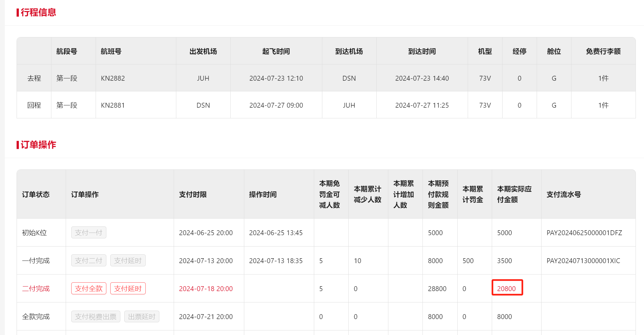644x335 pixels.
Task: Click flight number KN2881
Action: tap(113, 105)
